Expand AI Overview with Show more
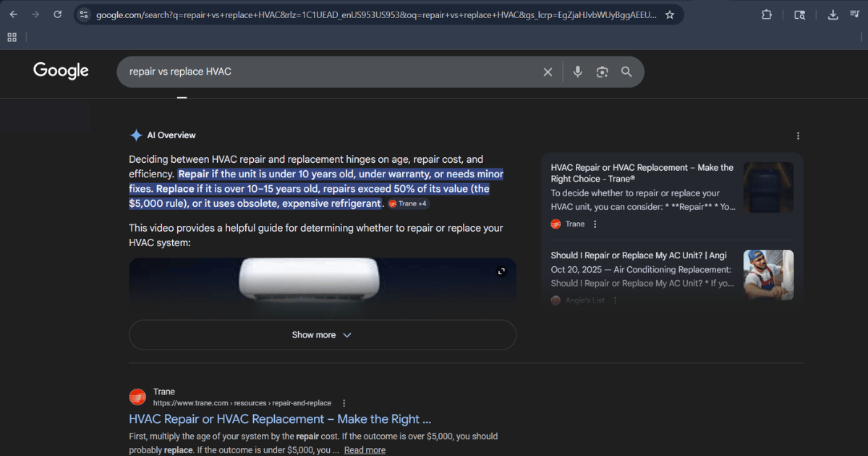Screen dimensions: 868x456 point(322,335)
